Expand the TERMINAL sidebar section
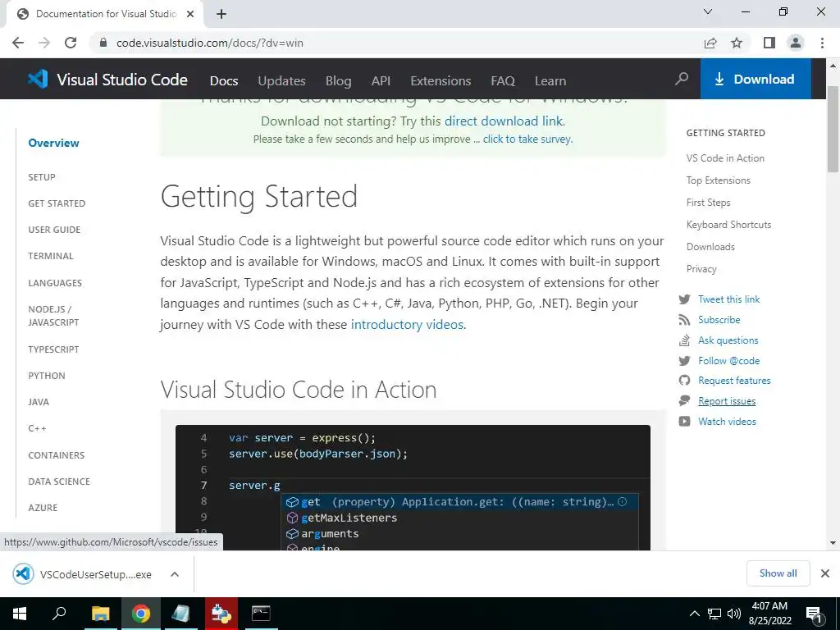 click(x=51, y=256)
